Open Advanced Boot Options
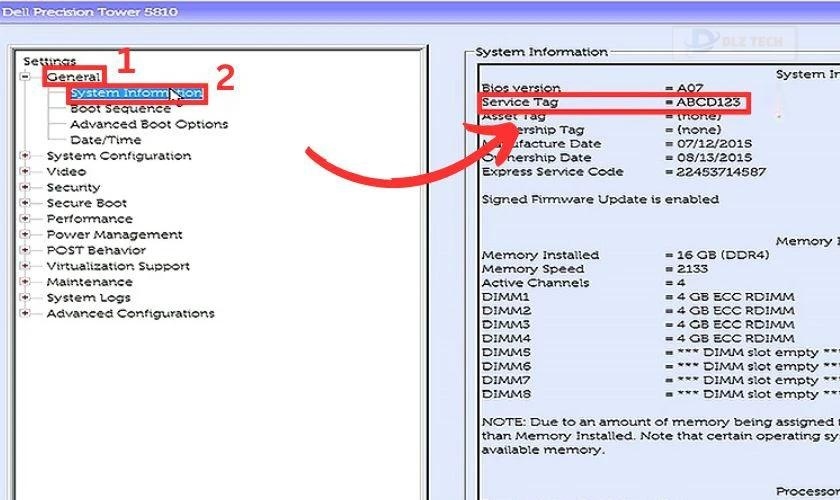This screenshot has width=840, height=500. [149, 124]
